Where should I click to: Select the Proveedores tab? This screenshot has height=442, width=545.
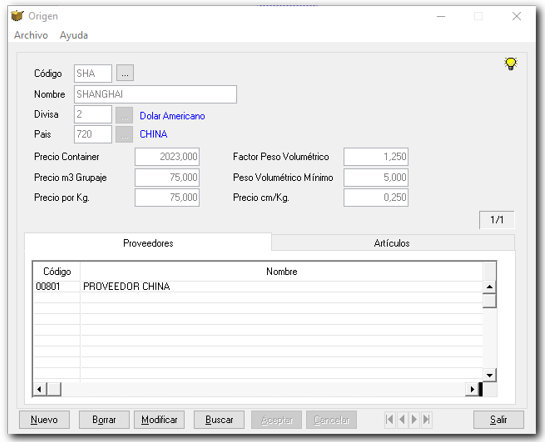click(x=148, y=243)
